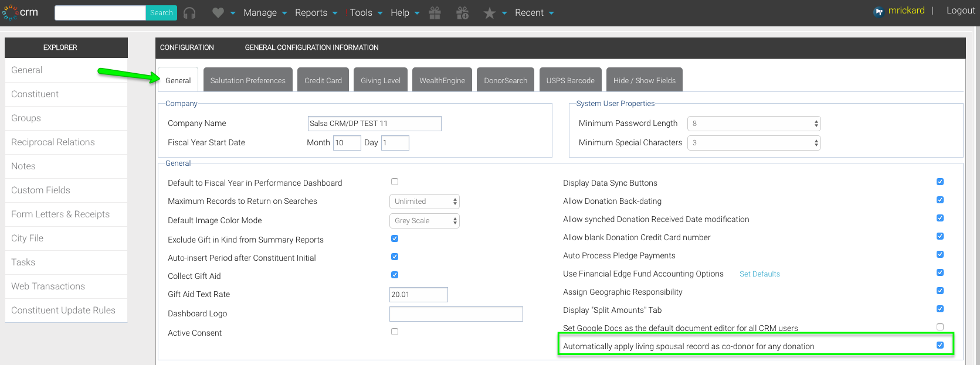Toggle Auto-insert Period after Constituent Initial

395,257
